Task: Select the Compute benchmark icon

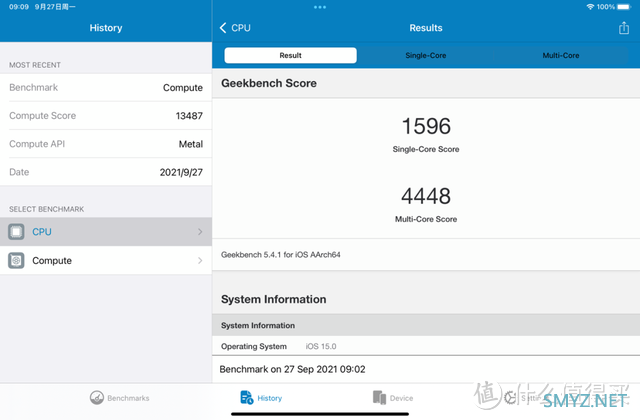Action: click(16, 260)
